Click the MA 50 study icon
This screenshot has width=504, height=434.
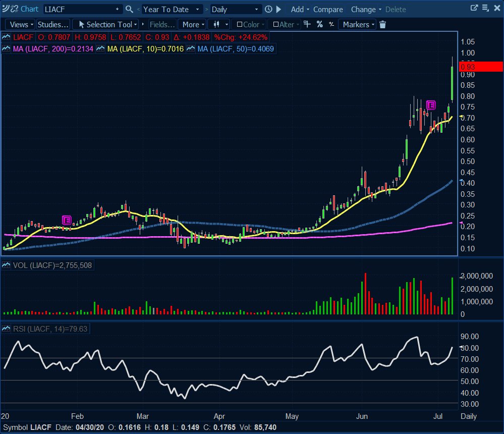click(x=191, y=49)
